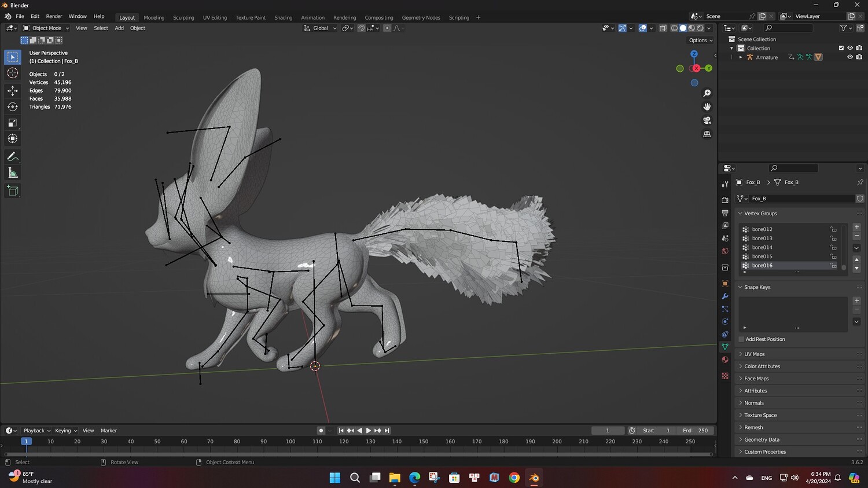Image resolution: width=868 pixels, height=488 pixels.
Task: Open the Render properties tab
Action: (x=725, y=200)
